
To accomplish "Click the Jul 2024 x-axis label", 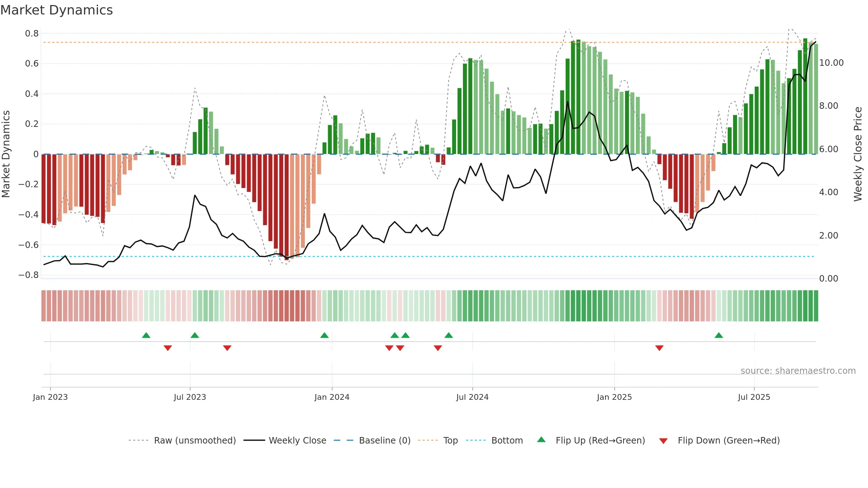I will pyautogui.click(x=472, y=397).
